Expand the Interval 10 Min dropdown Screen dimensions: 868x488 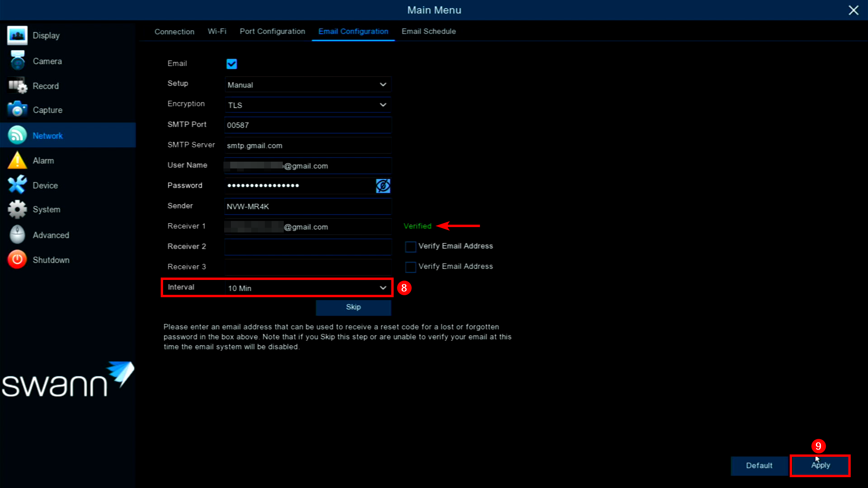pyautogui.click(x=308, y=288)
